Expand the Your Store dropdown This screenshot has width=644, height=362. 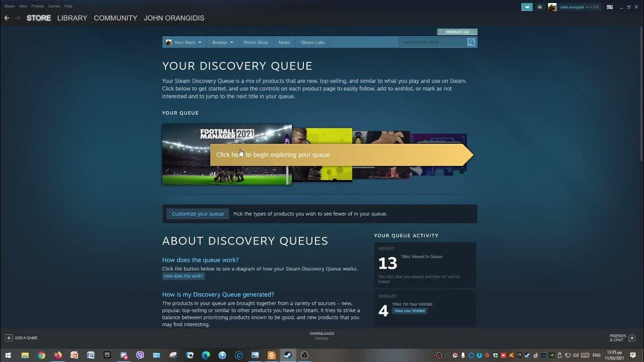tap(184, 42)
